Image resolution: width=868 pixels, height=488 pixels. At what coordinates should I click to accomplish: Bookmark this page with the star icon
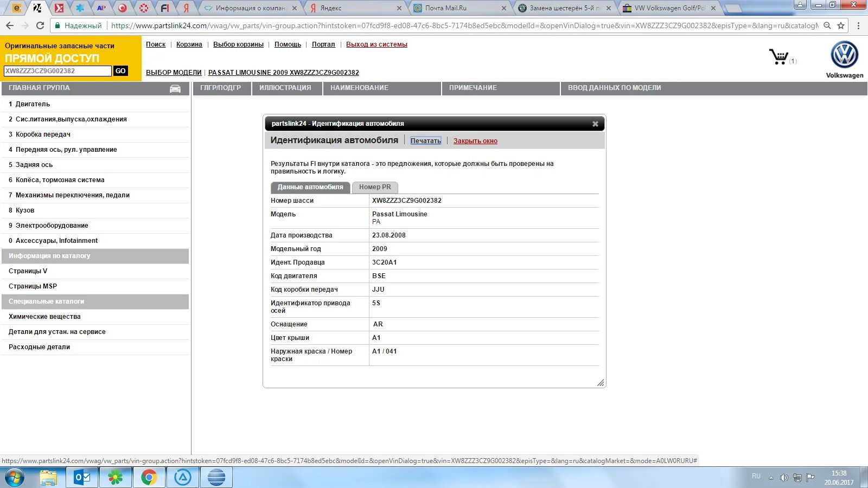point(841,25)
